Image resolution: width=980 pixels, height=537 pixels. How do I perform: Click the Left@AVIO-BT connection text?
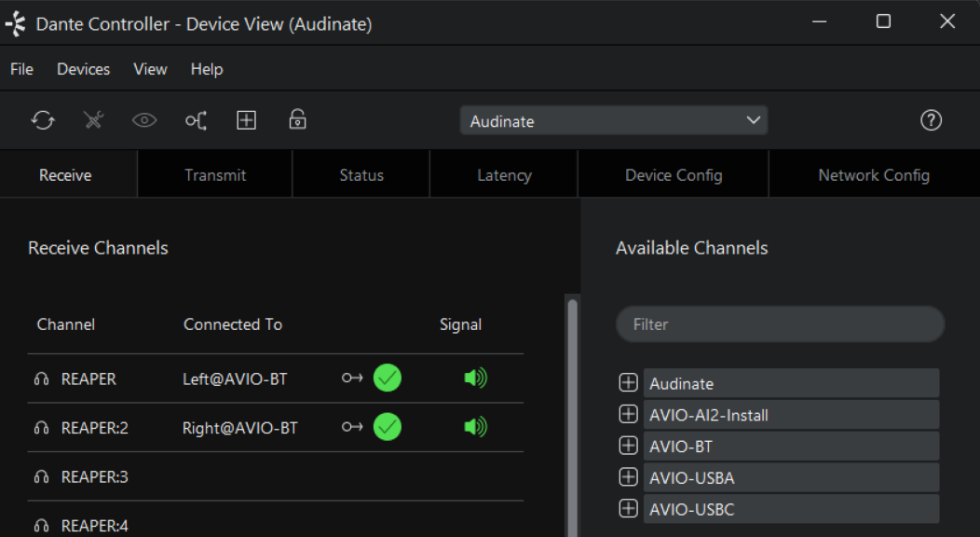(x=235, y=379)
